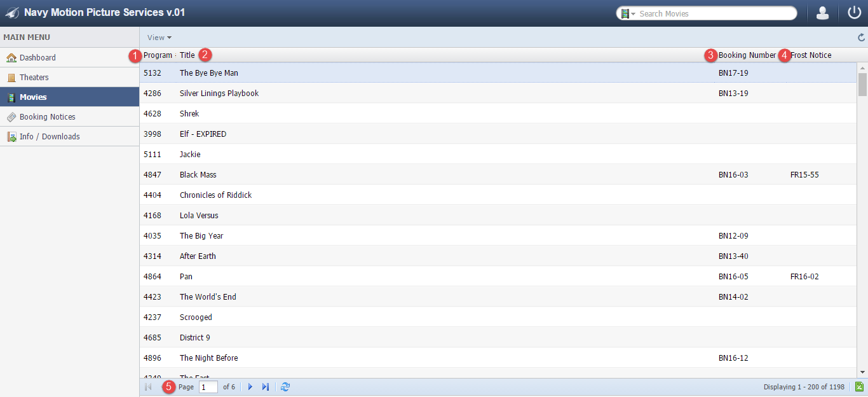Jump to last page arrow
This screenshot has width=868, height=397.
pos(266,387)
